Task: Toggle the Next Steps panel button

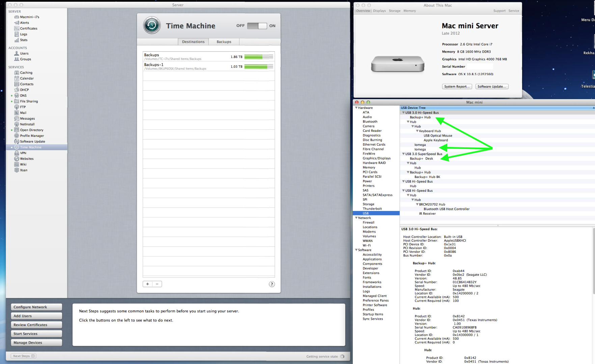Action: coord(23,356)
